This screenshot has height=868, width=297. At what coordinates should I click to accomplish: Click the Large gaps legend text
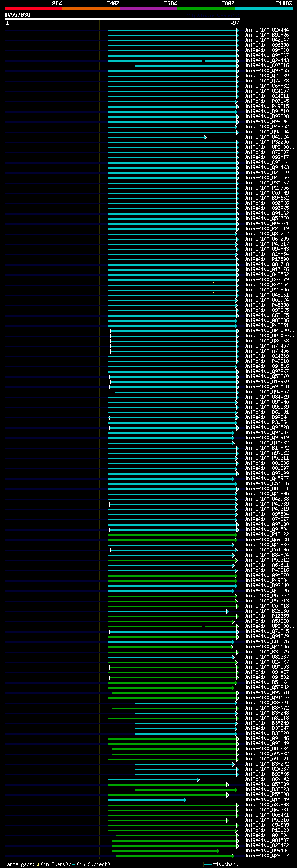[57, 864]
